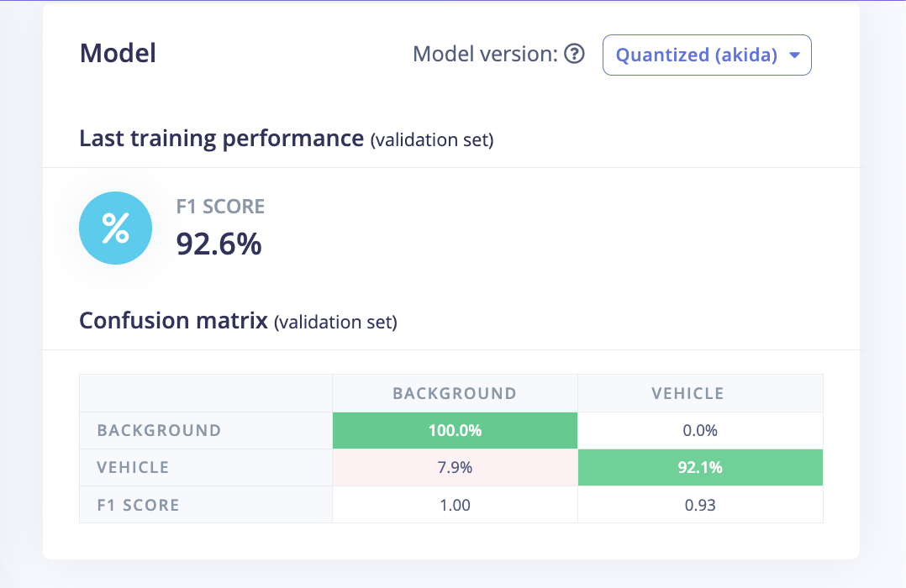
Task: Click the BACKGROUND row label
Action: (159, 431)
